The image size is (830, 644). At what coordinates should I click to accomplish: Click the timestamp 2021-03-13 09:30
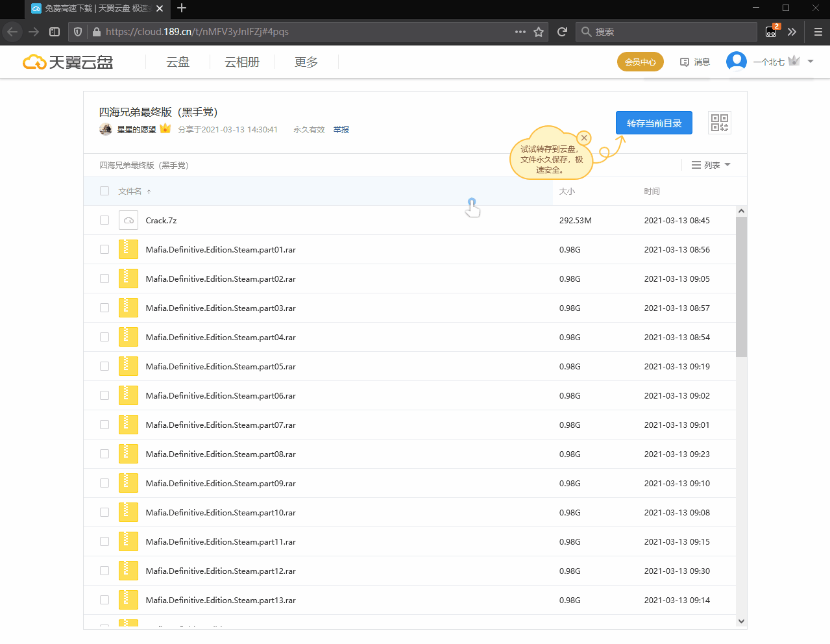pos(677,571)
